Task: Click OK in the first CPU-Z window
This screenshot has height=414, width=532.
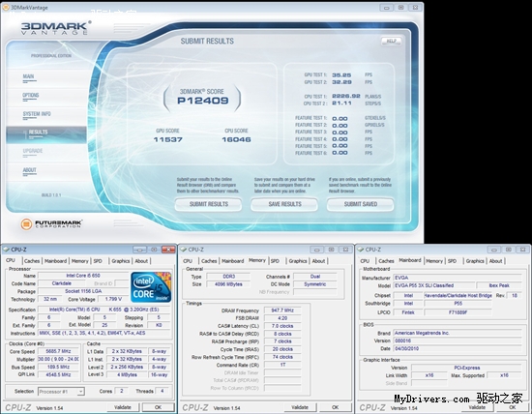Action: [158, 407]
